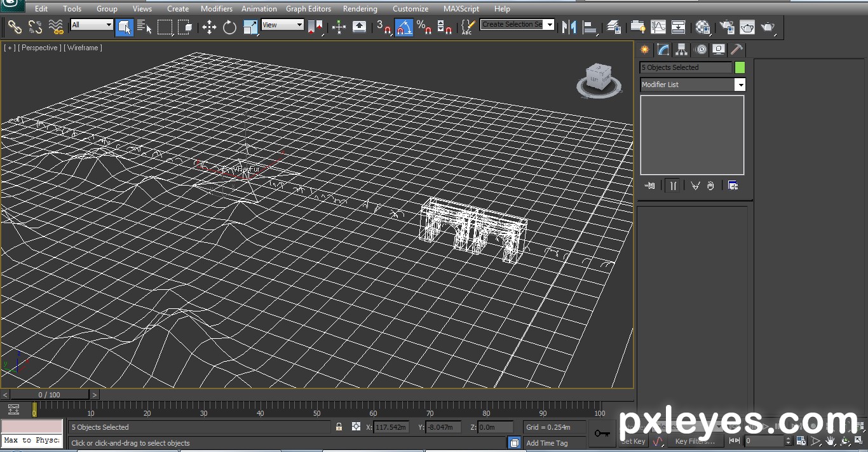Viewport: 868px width, 452px height.
Task: Toggle the 3D Snaps button
Action: tap(384, 27)
